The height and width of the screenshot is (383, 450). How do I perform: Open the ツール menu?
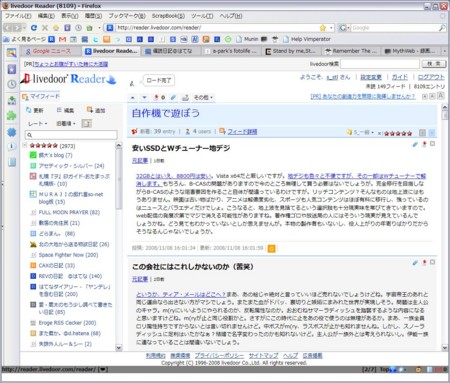202,16
